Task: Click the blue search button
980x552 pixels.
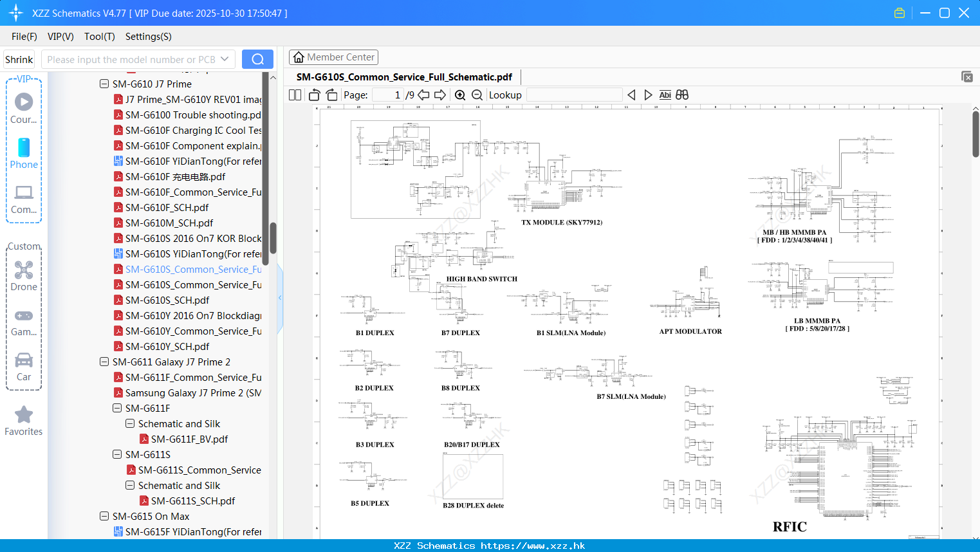Action: (x=257, y=59)
